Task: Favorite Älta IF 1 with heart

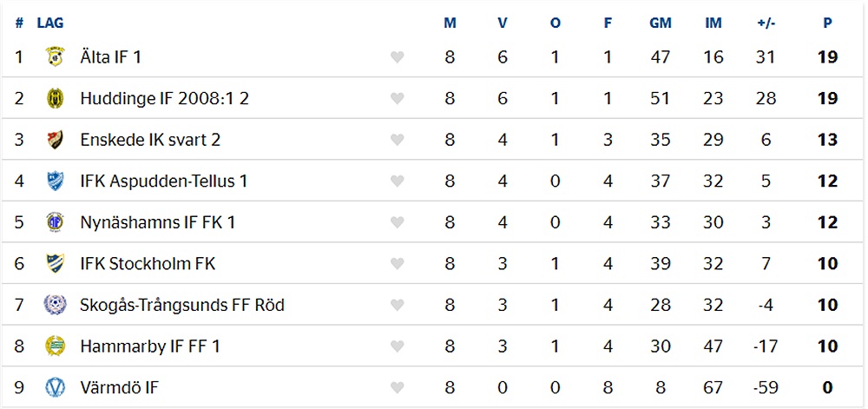Action: (x=397, y=57)
